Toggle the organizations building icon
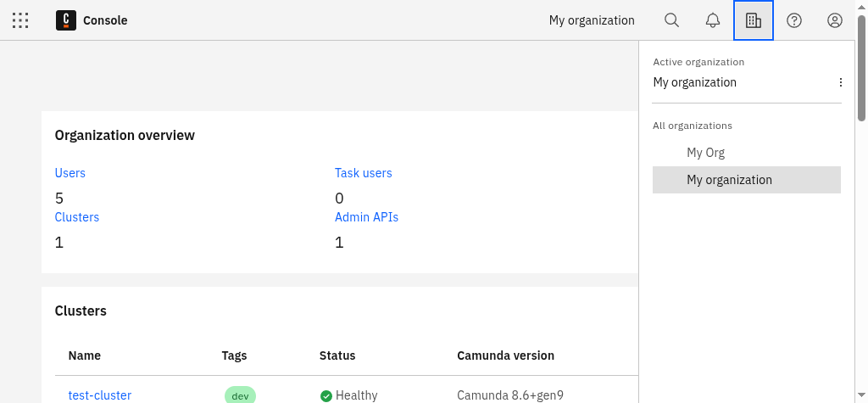 754,20
